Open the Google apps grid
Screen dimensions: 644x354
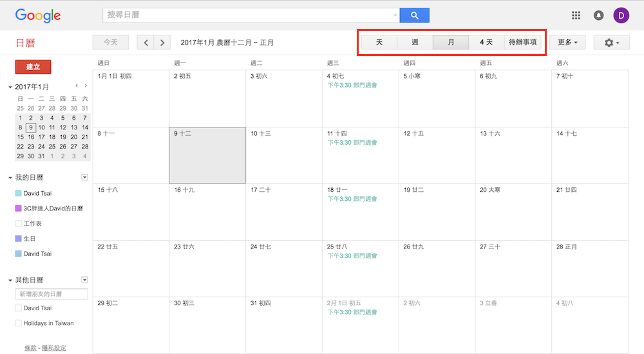(576, 15)
